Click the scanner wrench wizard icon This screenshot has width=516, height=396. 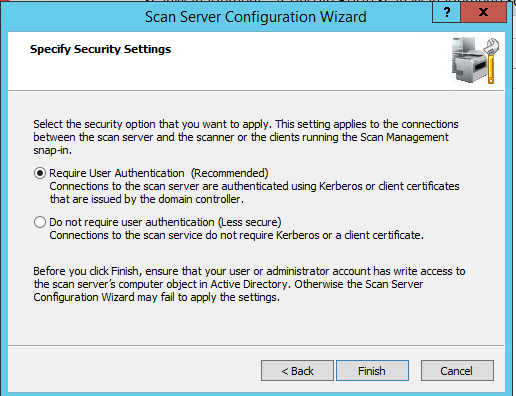coord(475,61)
